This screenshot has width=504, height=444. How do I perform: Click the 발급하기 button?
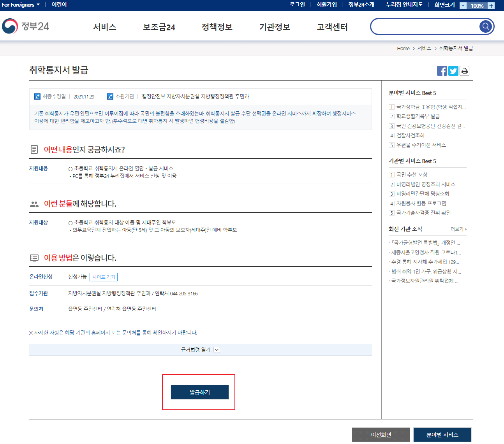(x=200, y=392)
